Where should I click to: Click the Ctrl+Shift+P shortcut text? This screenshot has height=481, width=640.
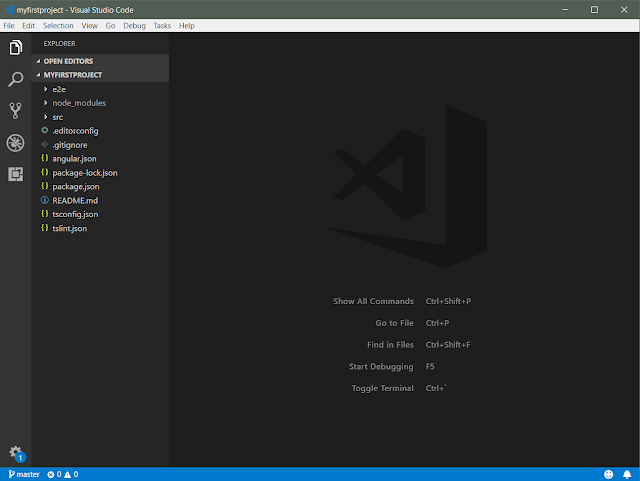(x=448, y=301)
